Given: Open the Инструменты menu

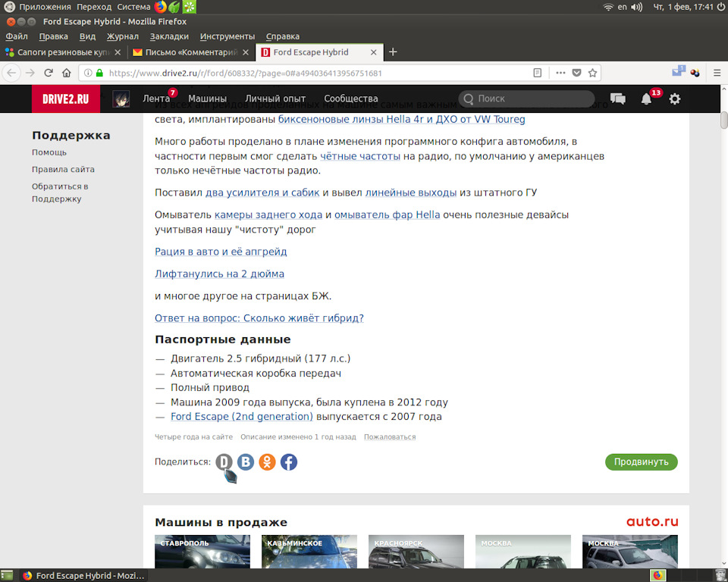Looking at the screenshot, I should 227,36.
